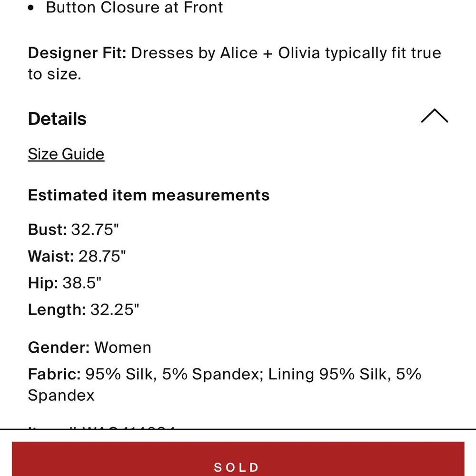Image resolution: width=476 pixels, height=476 pixels.
Task: Tap the 'typically fit true' phrase
Action: (x=383, y=53)
